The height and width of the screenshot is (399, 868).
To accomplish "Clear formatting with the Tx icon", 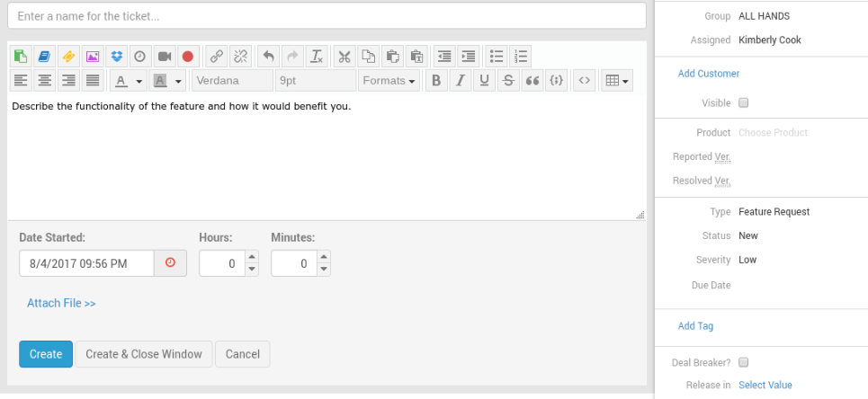I will click(317, 57).
